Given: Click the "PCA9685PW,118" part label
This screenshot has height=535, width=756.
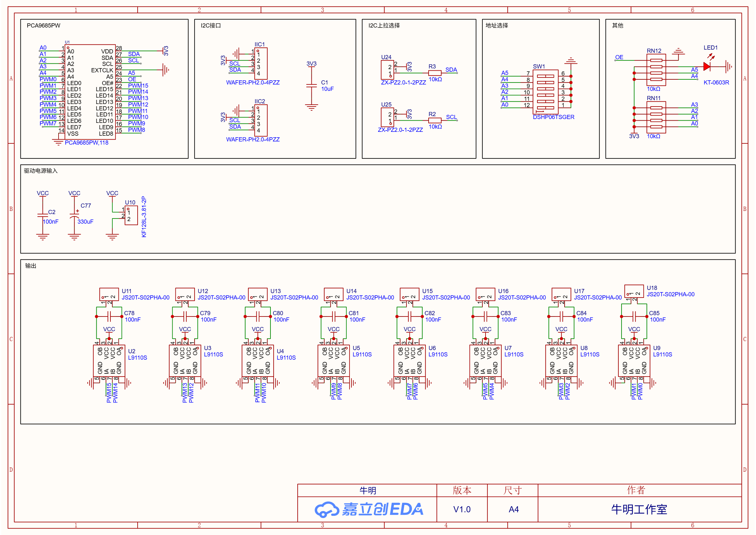Looking at the screenshot, I should tap(86, 143).
